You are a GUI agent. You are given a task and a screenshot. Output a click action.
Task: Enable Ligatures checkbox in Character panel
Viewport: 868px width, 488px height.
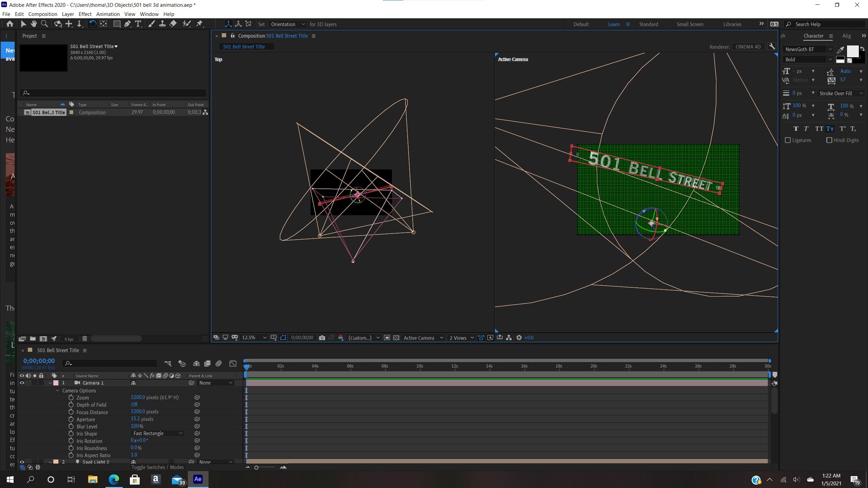click(x=788, y=139)
